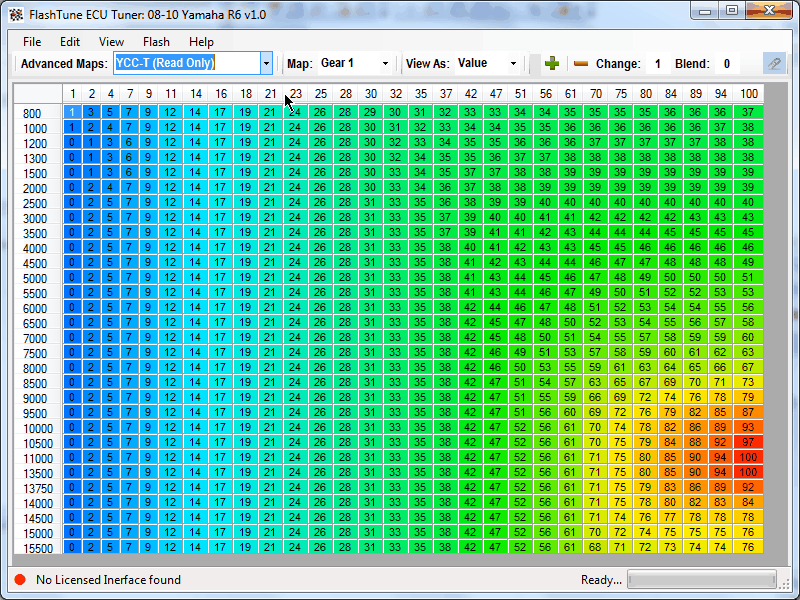Open the Help menu
This screenshot has height=600, width=800.
tap(201, 42)
